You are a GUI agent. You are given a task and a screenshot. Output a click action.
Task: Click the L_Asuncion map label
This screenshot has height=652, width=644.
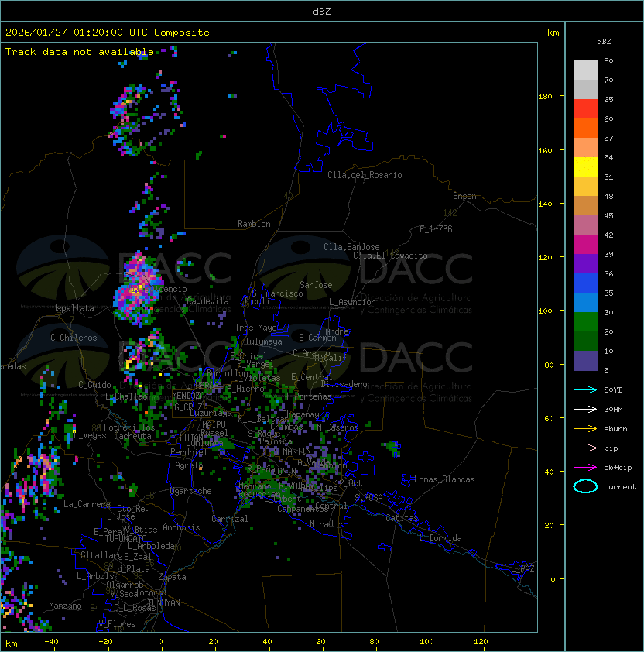(x=352, y=302)
